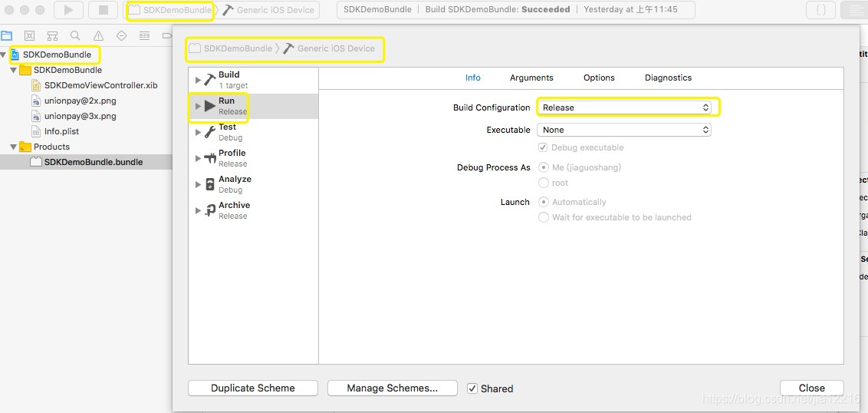Click the 1 target label under Build
The image size is (868, 413).
pos(233,85)
